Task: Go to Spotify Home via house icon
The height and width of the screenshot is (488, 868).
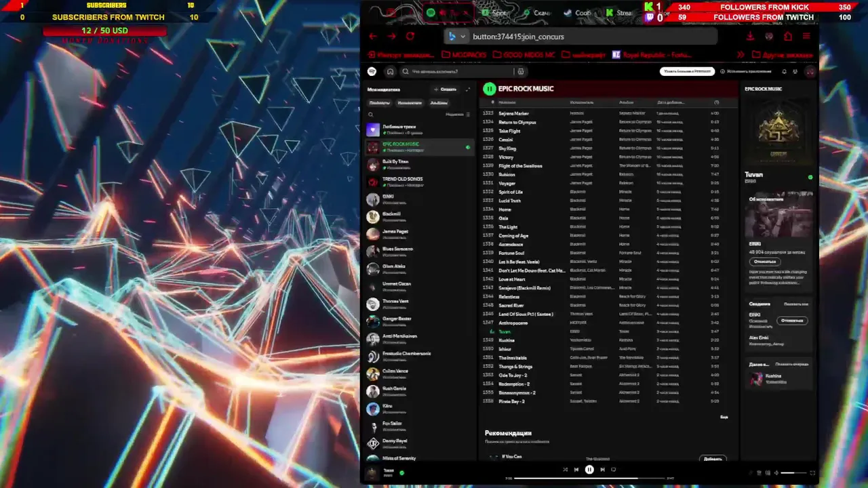Action: coord(390,71)
